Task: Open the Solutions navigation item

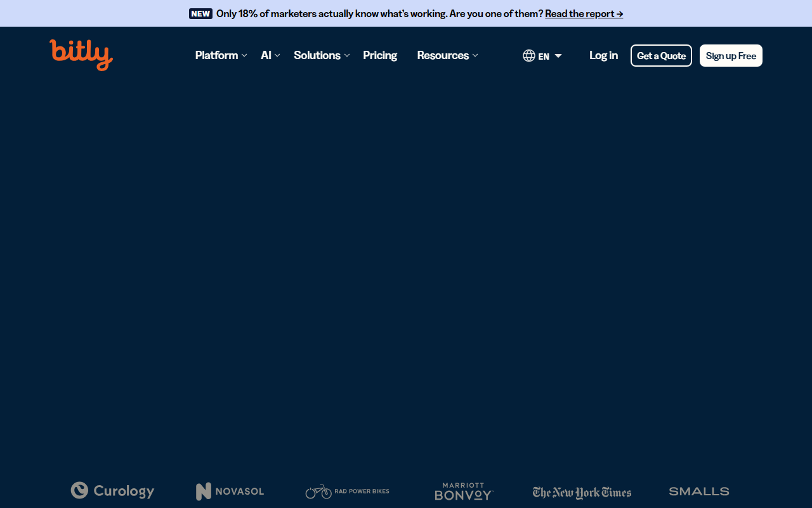Action: (317, 55)
